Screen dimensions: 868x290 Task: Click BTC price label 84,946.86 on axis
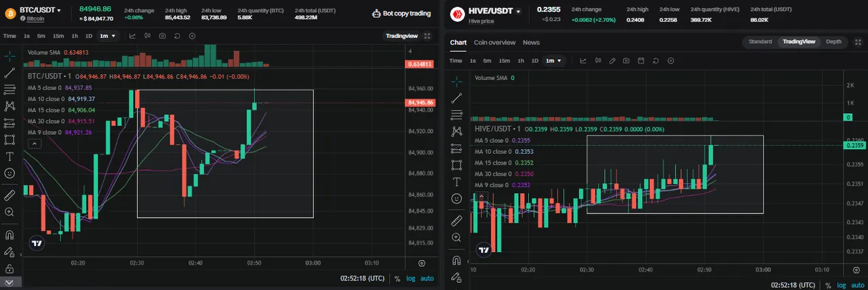(420, 103)
